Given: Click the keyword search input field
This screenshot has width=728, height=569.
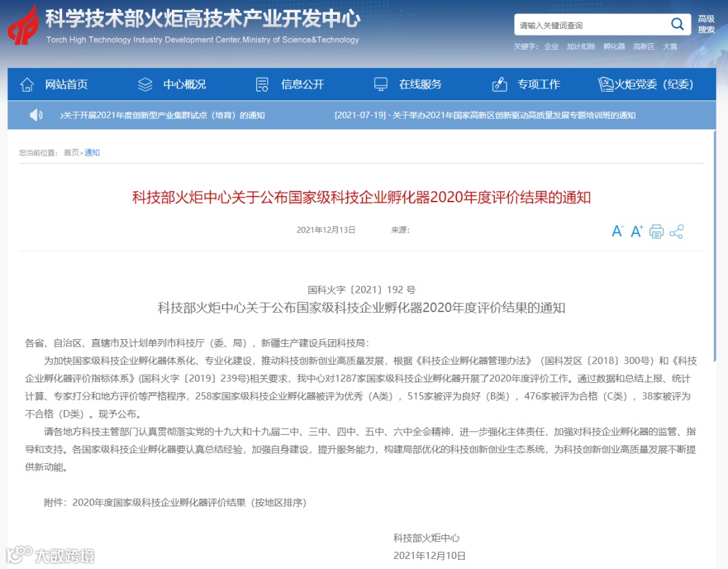Looking at the screenshot, I should 592,25.
